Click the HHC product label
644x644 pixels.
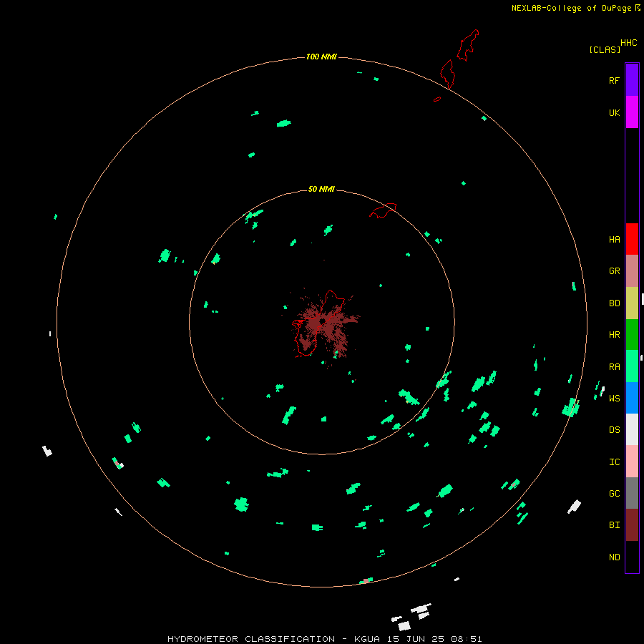pyautogui.click(x=628, y=43)
